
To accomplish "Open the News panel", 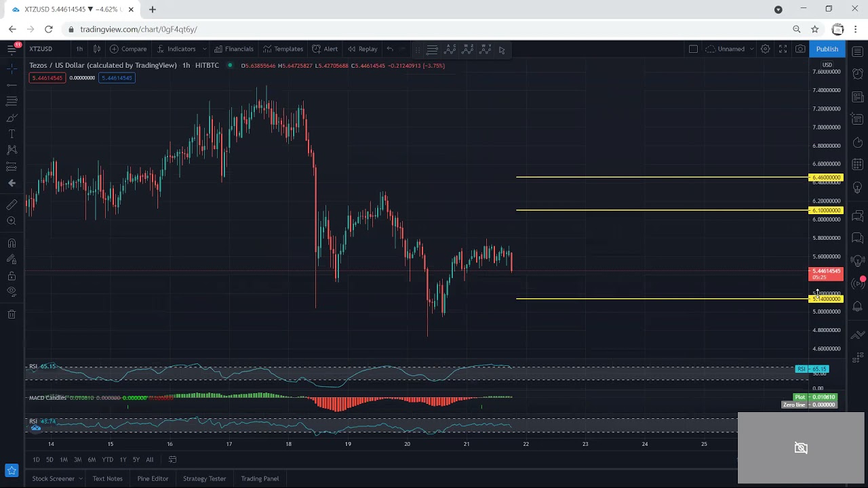I will coord(858,97).
